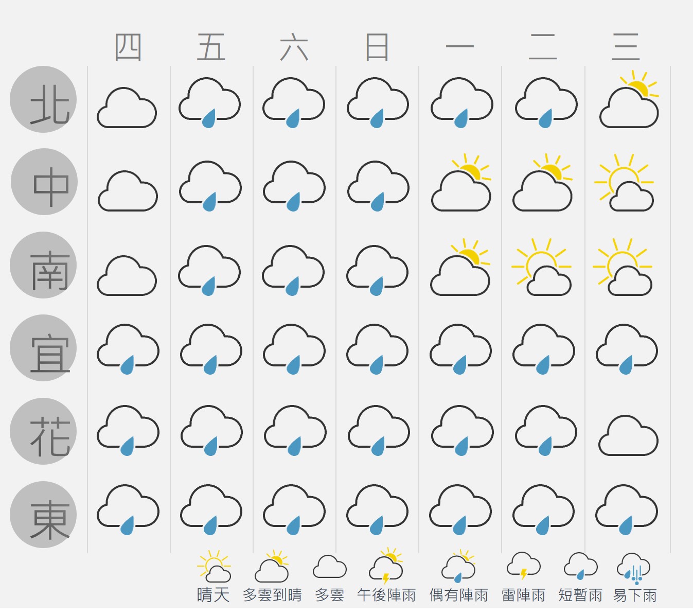Select the 花 region circle
Viewport: 693px width, 616px height.
(43, 431)
